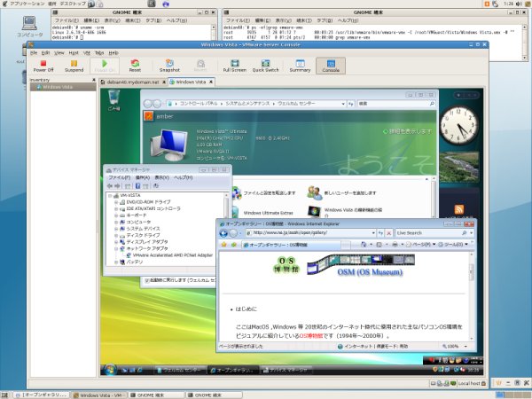Click the clock gadget in the Vista sidebar
Image resolution: width=532 pixels, height=399 pixels.
[459, 125]
